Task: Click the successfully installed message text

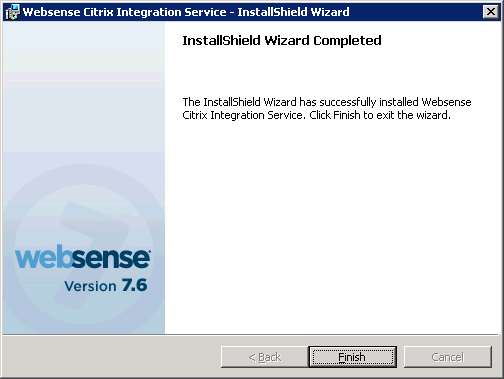Action: point(327,108)
